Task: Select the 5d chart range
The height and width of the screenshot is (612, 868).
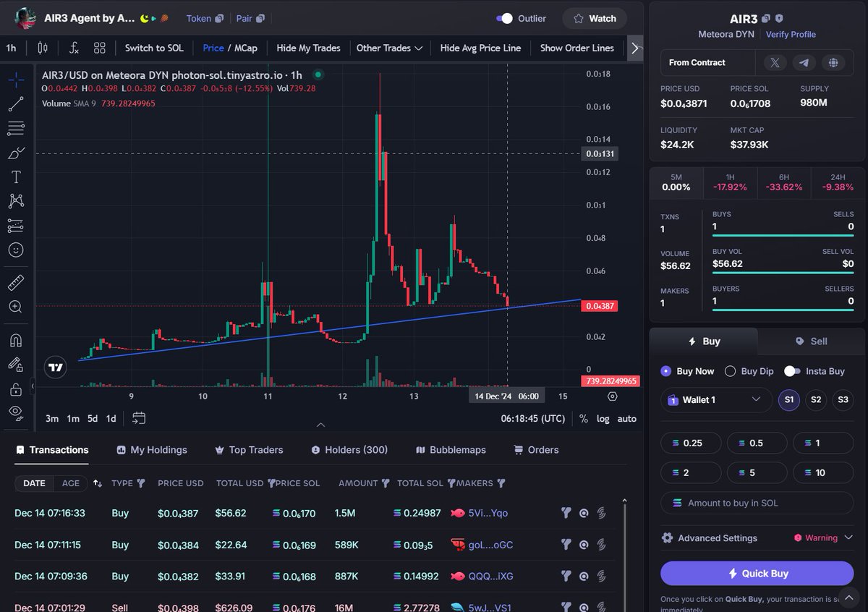Action: point(93,418)
